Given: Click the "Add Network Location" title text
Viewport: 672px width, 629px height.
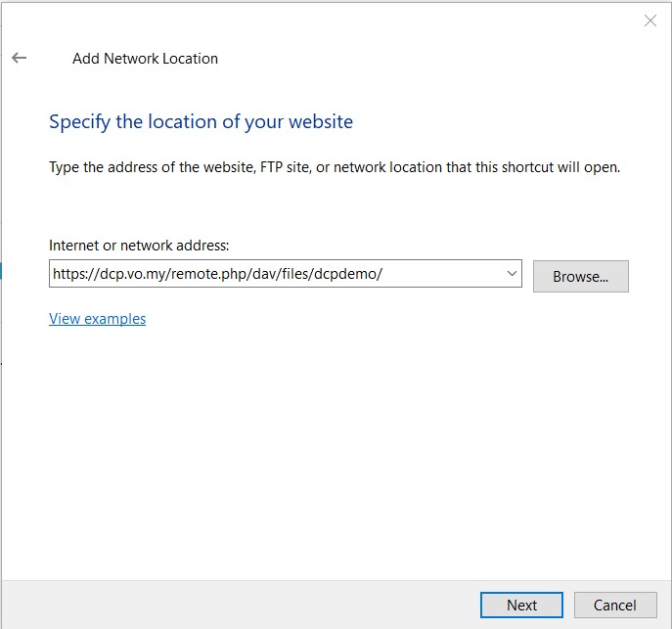Looking at the screenshot, I should point(145,59).
